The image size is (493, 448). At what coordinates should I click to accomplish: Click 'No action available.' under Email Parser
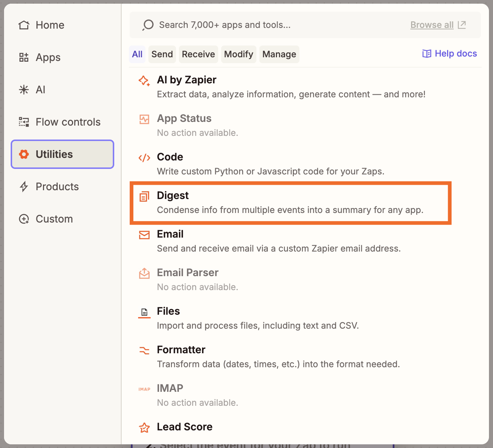(198, 287)
